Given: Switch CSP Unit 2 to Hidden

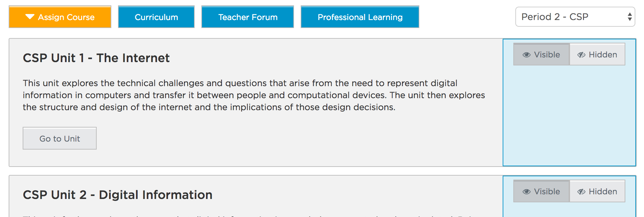Looking at the screenshot, I should click(597, 191).
